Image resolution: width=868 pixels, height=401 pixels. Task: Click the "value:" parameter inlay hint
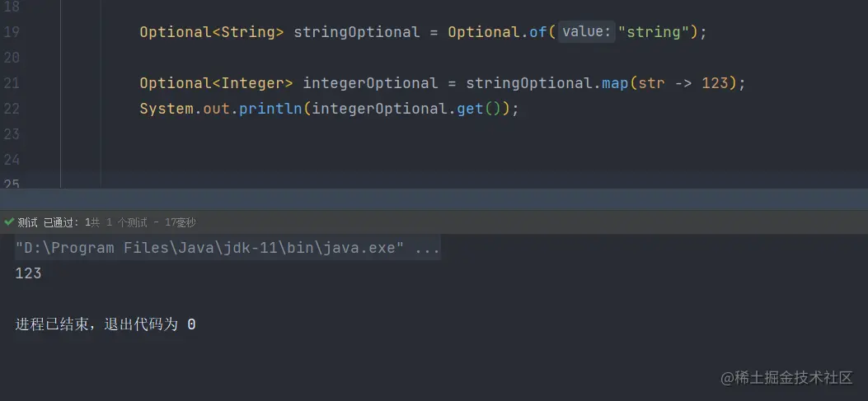[586, 32]
